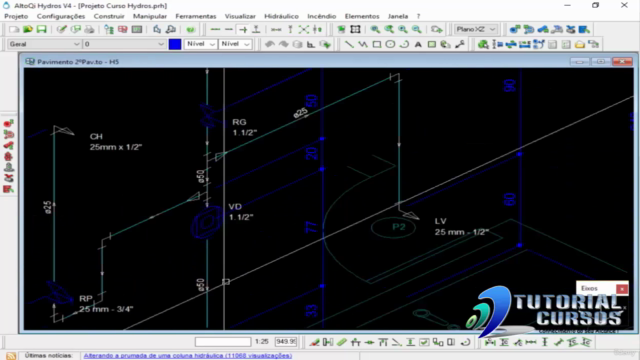Image resolution: width=640 pixels, height=360 pixels.
Task: Click the New project icon
Action: (x=14, y=29)
